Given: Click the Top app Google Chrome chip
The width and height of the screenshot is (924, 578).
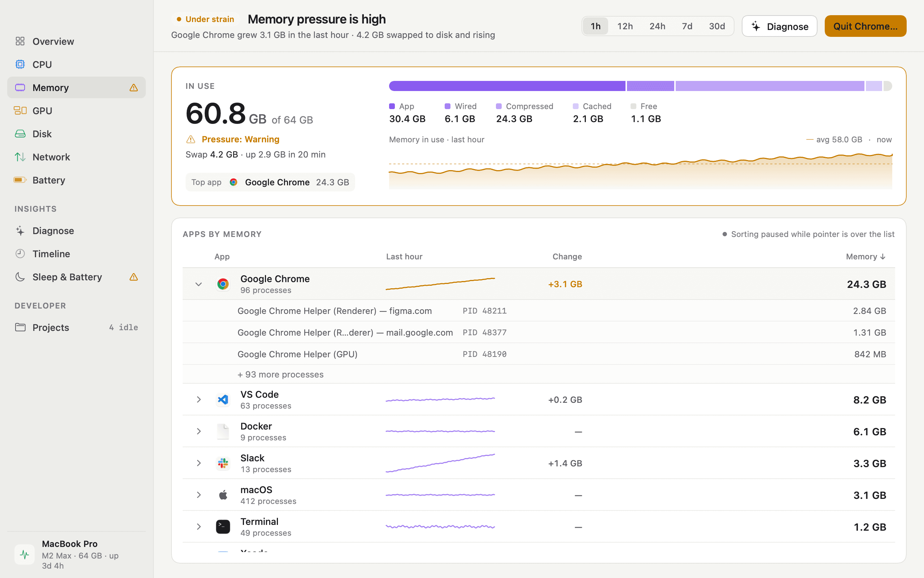Looking at the screenshot, I should 270,182.
